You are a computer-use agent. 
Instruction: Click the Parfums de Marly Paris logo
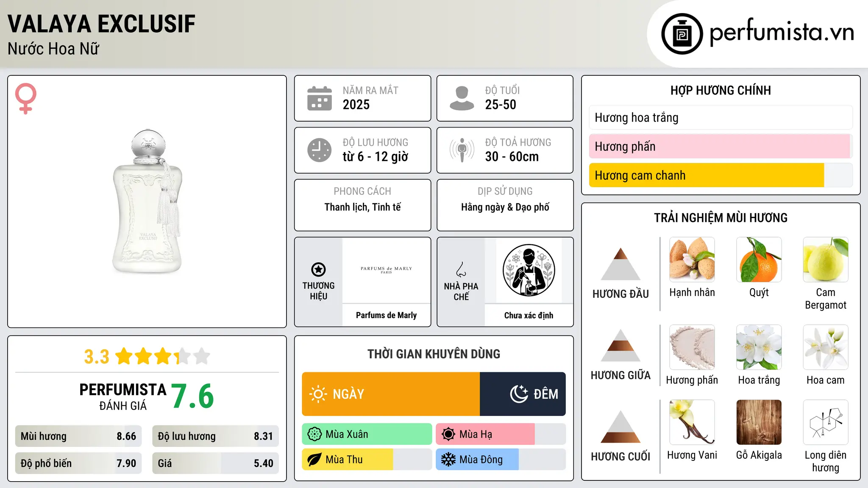(386, 270)
